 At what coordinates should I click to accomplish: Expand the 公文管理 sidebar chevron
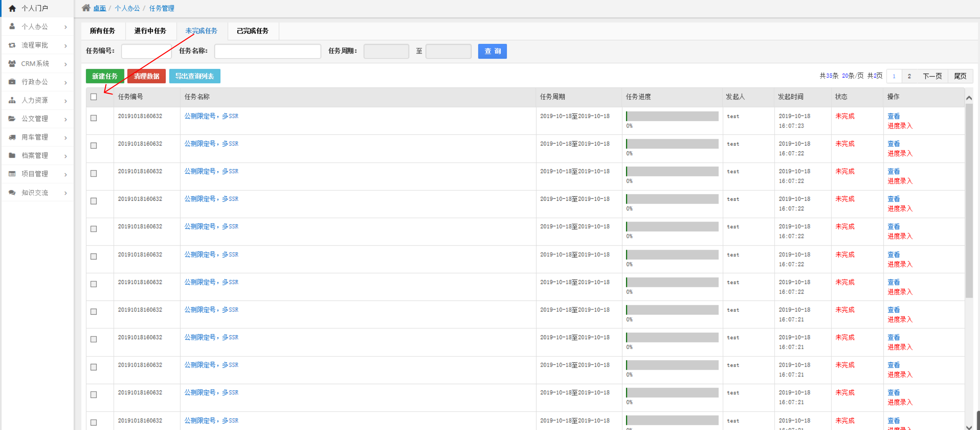tap(65, 119)
